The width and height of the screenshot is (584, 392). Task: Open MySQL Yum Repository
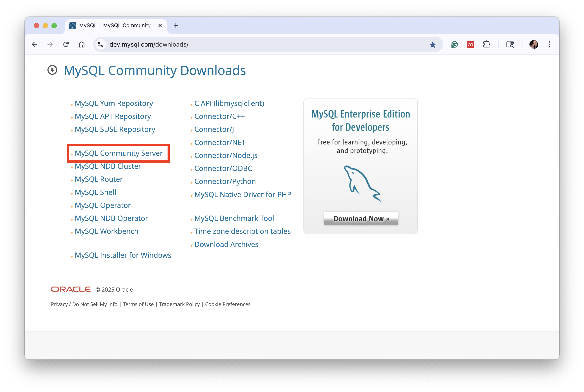[x=114, y=103]
